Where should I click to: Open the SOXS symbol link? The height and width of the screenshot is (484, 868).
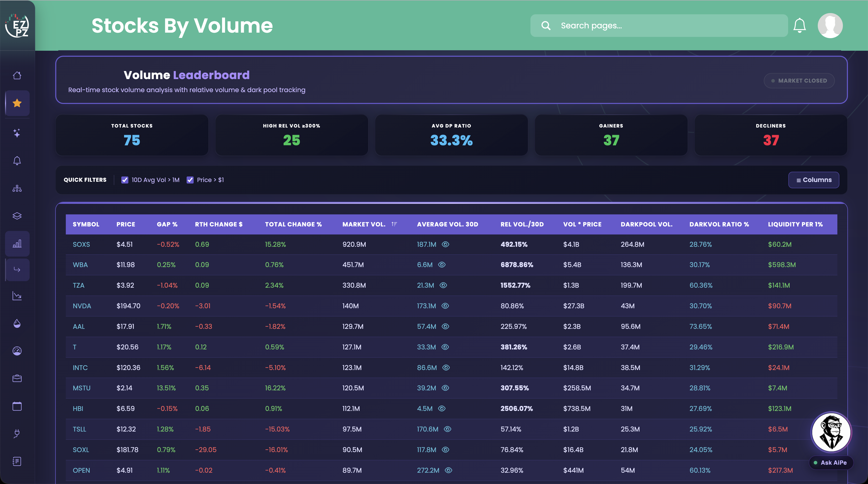(81, 245)
